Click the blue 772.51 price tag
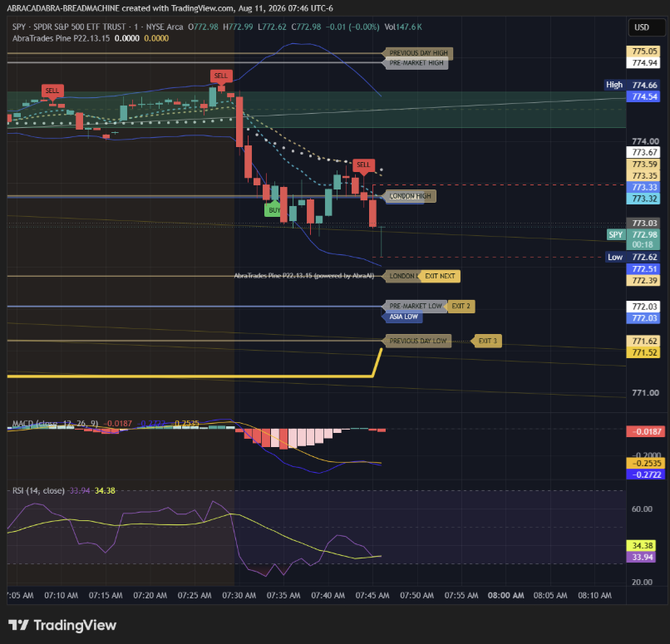The height and width of the screenshot is (644, 670). click(x=643, y=269)
